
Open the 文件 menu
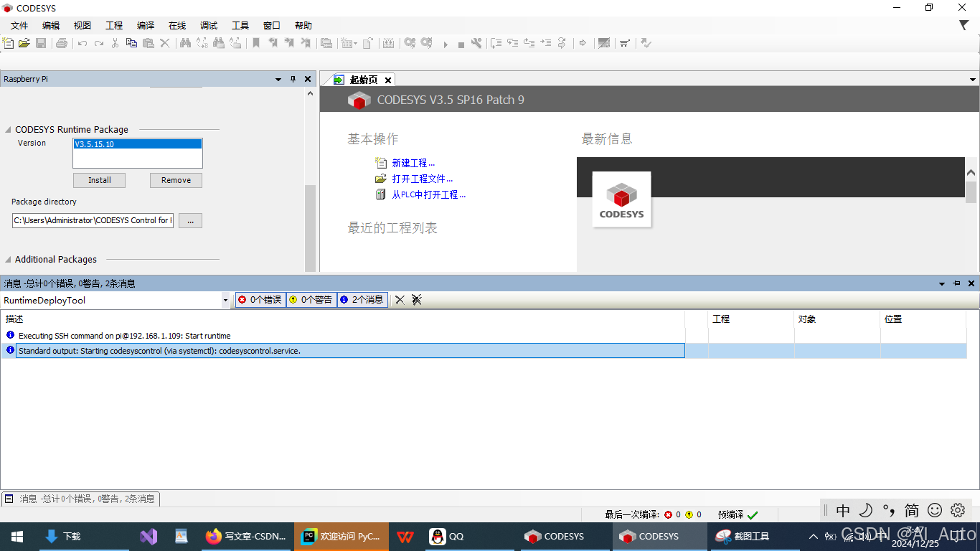pos(19,26)
